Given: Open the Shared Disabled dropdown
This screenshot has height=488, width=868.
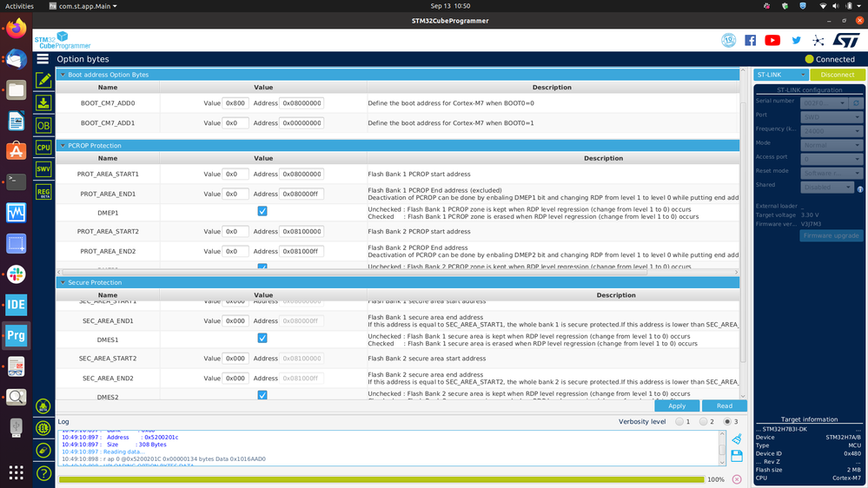Looking at the screenshot, I should click(827, 187).
